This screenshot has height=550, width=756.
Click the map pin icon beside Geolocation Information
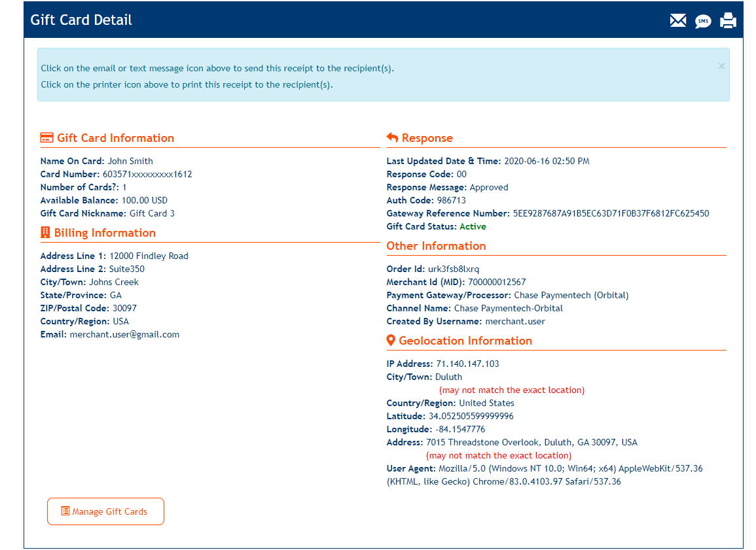391,341
